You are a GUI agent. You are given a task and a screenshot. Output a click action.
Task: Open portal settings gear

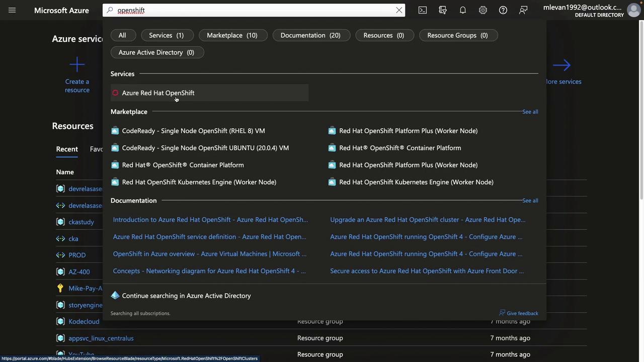point(483,10)
